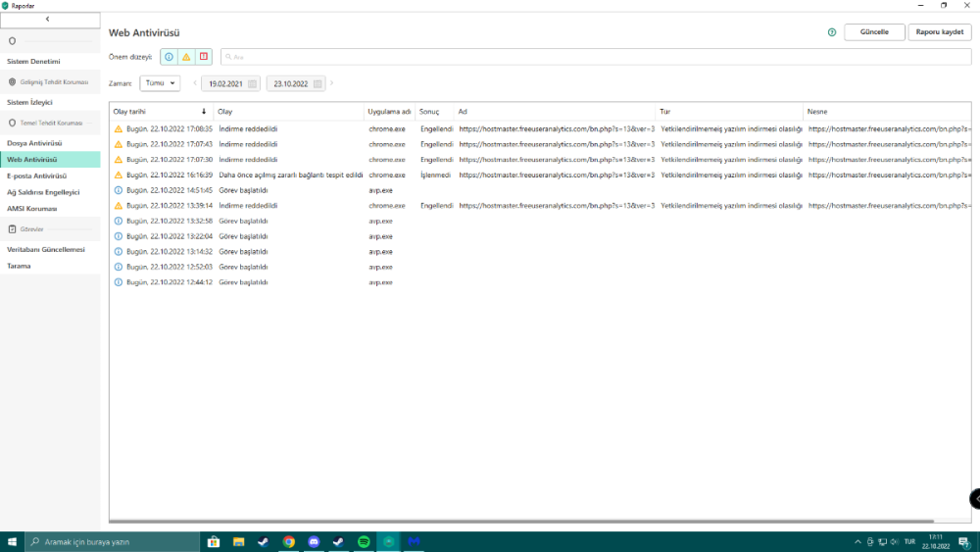Click warning icon of the 13:39:14 event

pos(119,206)
